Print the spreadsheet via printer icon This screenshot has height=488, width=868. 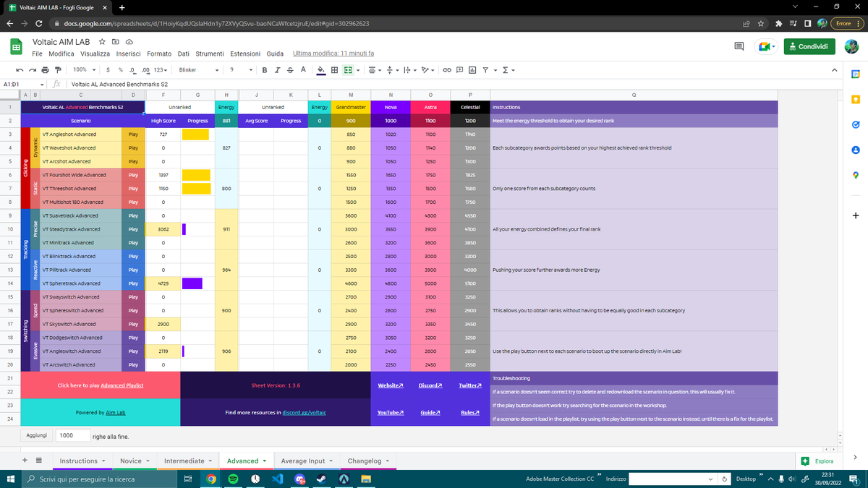(44, 69)
